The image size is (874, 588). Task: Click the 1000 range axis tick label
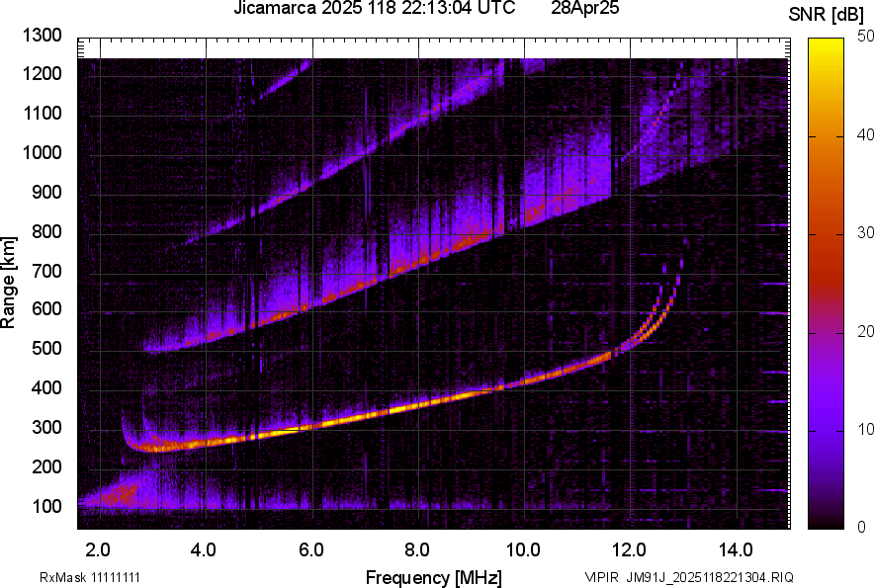pyautogui.click(x=42, y=152)
